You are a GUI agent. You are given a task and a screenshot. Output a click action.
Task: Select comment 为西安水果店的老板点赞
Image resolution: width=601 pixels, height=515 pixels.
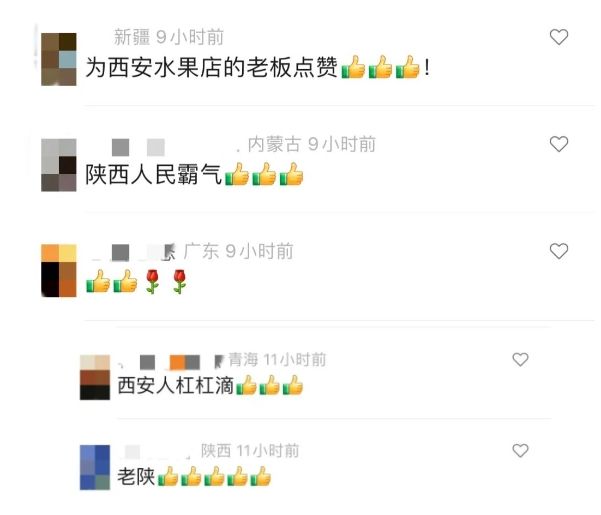258,67
